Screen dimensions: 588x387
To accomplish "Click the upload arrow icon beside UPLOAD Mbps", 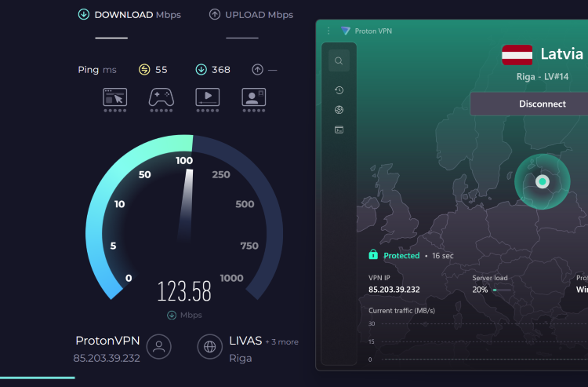I will click(215, 15).
